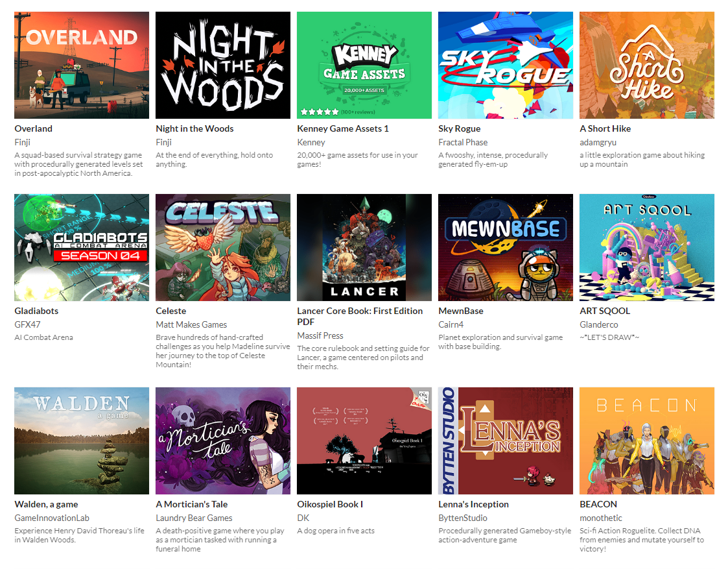Open the Sky Rogue cover art

(x=506, y=65)
